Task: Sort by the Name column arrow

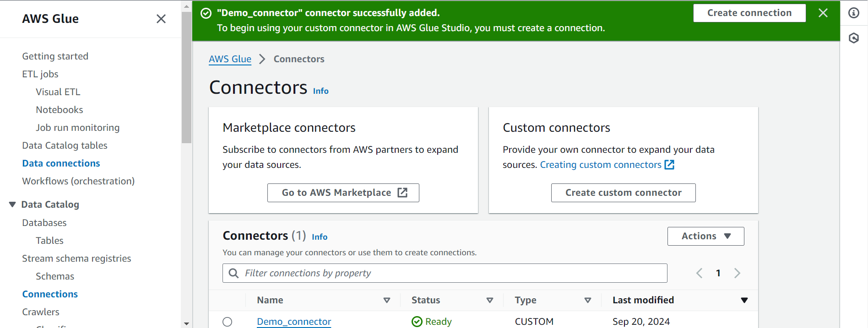Action: (387, 300)
